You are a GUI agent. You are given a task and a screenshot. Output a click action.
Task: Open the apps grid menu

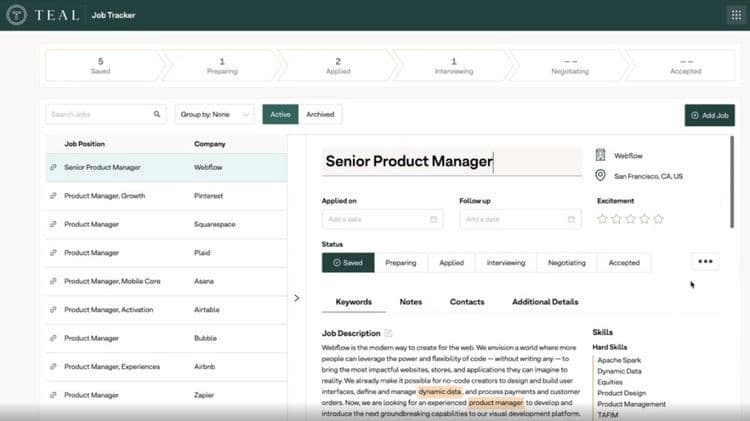[x=736, y=15]
